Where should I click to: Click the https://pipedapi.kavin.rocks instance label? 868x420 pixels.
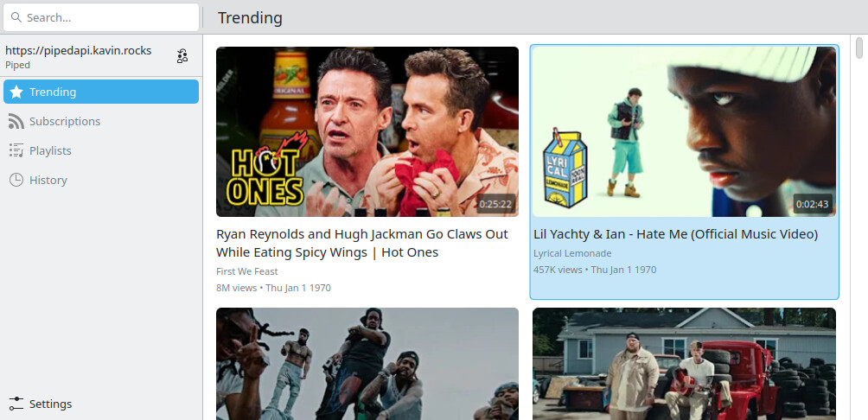tap(78, 51)
